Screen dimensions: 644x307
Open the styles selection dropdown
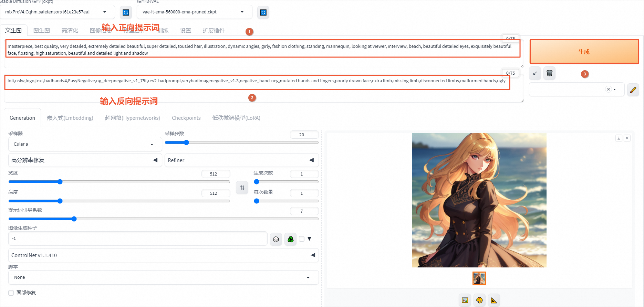click(577, 89)
